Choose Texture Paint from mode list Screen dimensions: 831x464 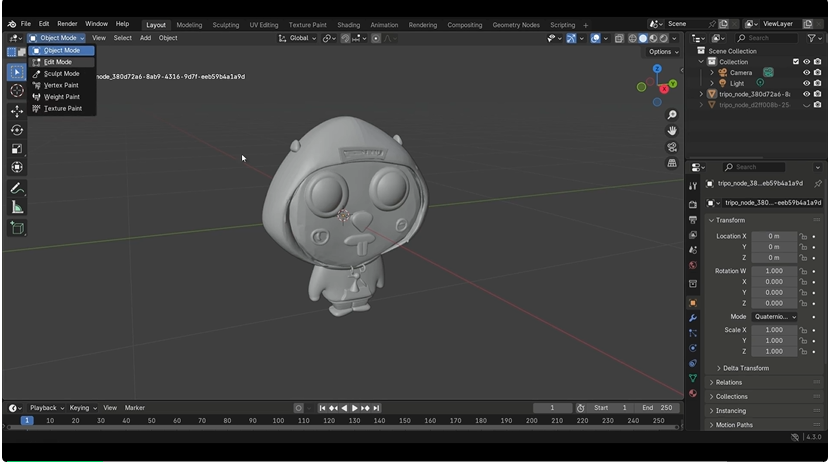[61, 109]
